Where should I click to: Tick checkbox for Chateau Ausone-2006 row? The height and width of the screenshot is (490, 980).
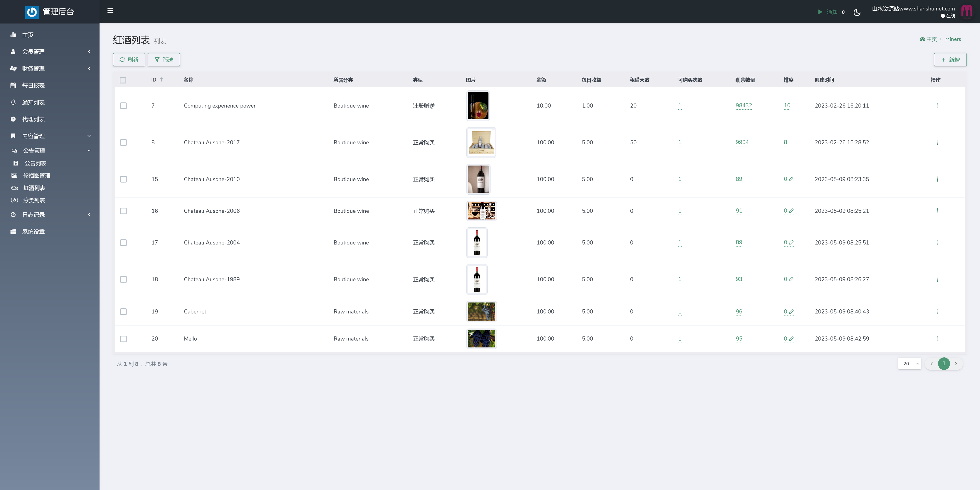point(123,211)
